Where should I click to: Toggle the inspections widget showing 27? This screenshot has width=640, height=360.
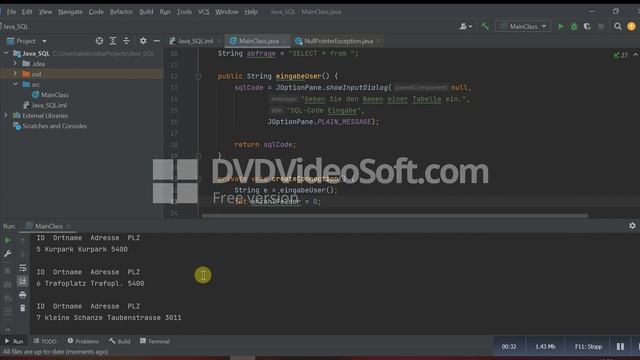pyautogui.click(x=621, y=55)
